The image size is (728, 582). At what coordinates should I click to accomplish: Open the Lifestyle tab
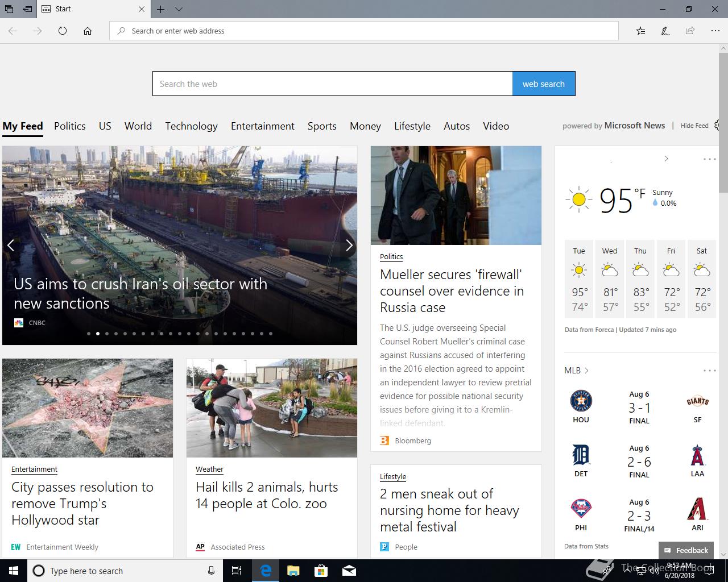tap(412, 126)
